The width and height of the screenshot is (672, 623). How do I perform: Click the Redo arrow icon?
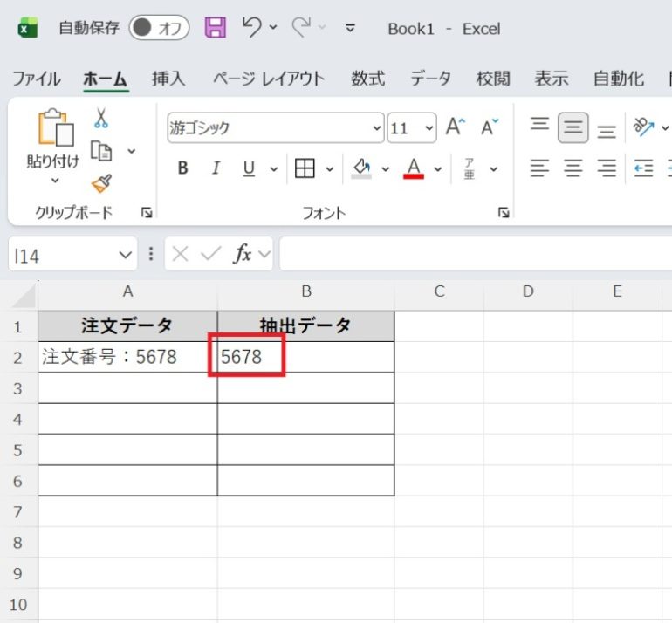coord(301,26)
